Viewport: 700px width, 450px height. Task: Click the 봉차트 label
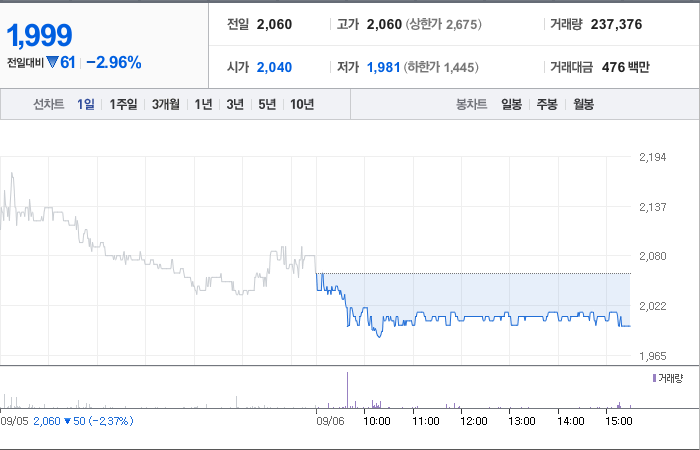471,104
